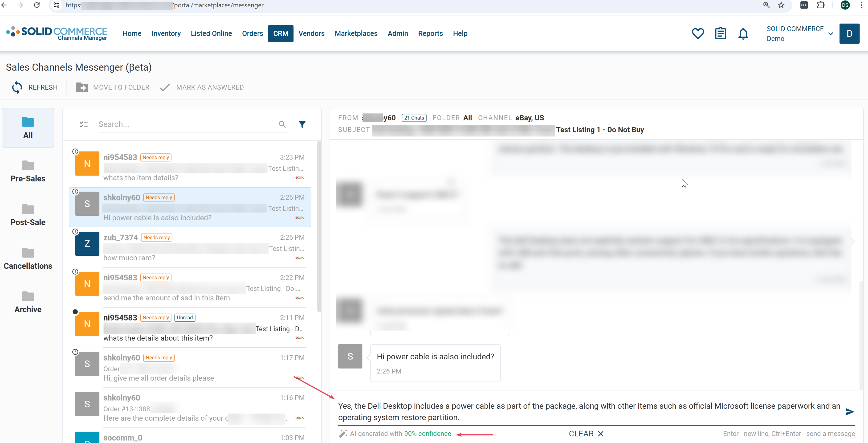Select the Pre-Sales folder

coord(28,171)
